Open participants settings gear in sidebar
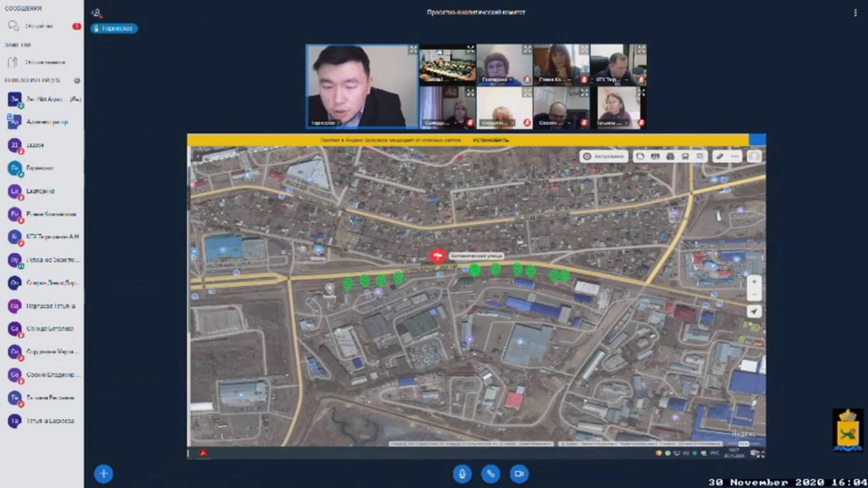 pyautogui.click(x=77, y=81)
